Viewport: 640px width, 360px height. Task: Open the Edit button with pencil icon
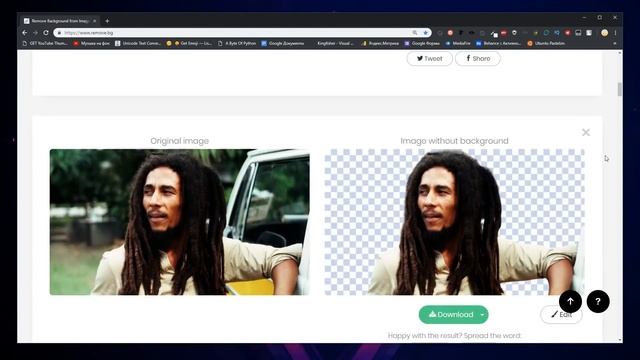click(561, 315)
